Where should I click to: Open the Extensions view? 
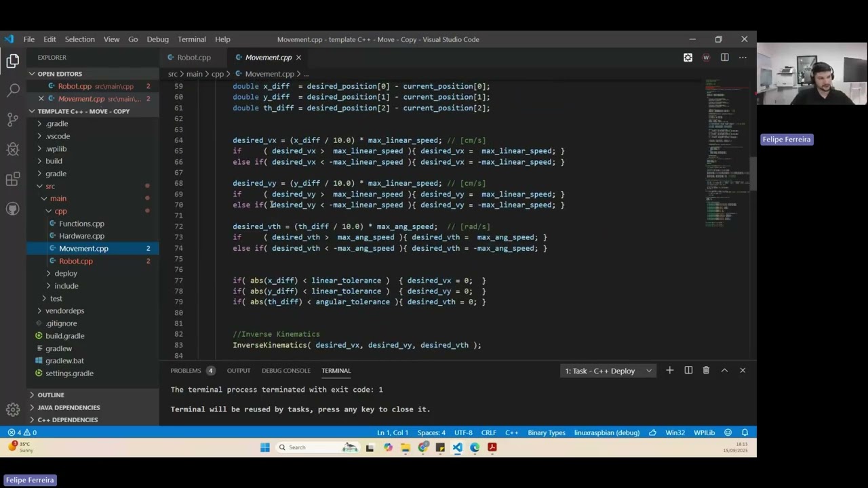(x=13, y=179)
